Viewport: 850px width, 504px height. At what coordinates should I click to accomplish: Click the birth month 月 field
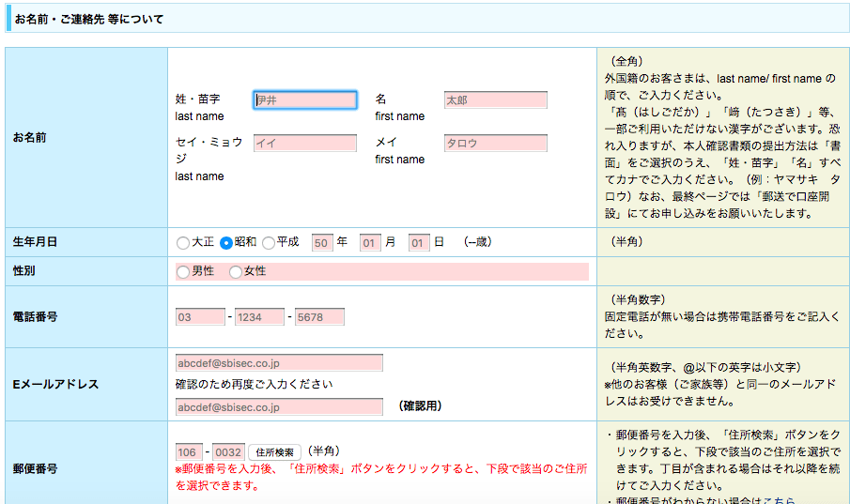[x=370, y=243]
